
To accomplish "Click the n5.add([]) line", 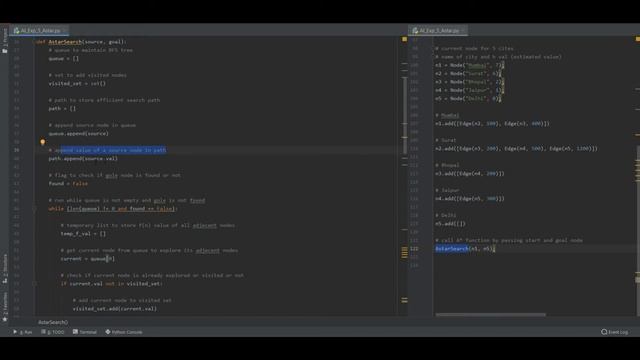I will pos(450,224).
